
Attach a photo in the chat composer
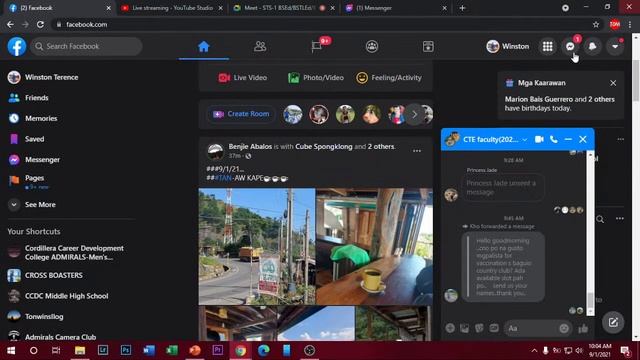(x=464, y=328)
